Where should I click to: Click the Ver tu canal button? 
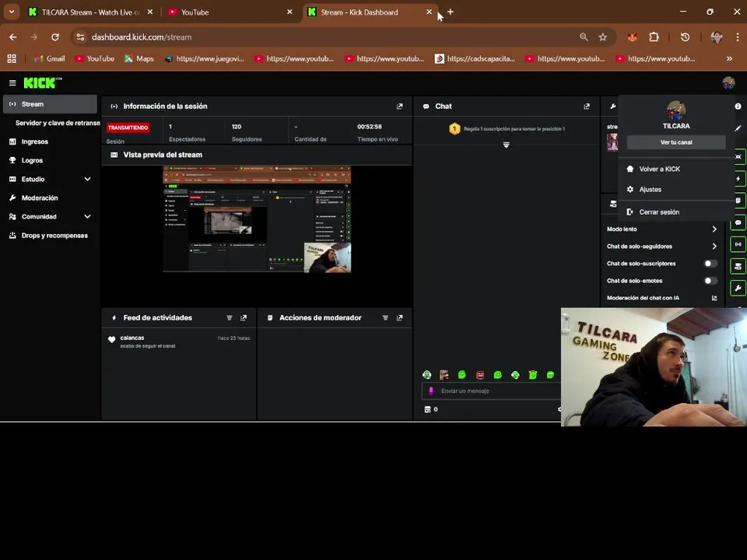[x=676, y=142]
